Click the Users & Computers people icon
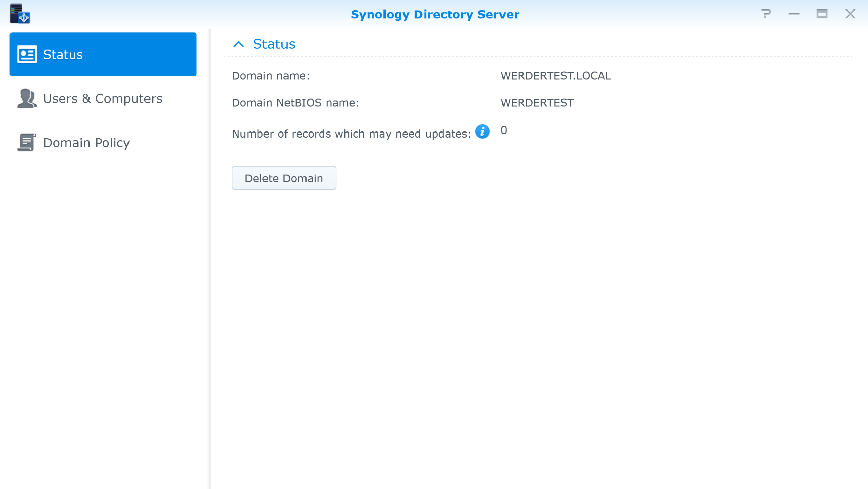This screenshot has width=868, height=489. [x=27, y=99]
